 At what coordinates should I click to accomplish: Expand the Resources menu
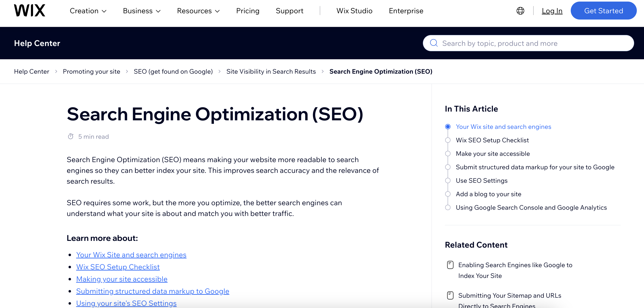pyautogui.click(x=198, y=11)
